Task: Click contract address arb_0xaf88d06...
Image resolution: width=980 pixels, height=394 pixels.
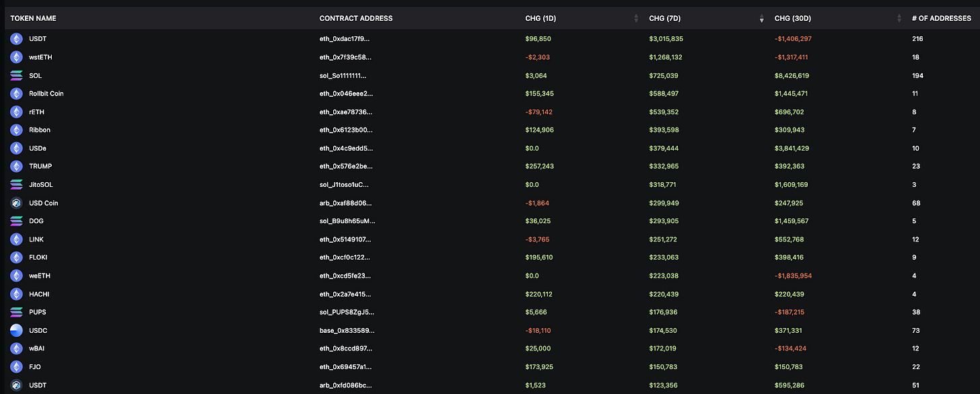Action: (x=345, y=203)
